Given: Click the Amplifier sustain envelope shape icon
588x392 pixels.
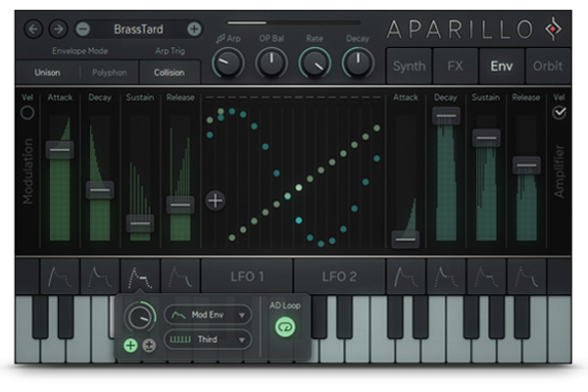Looking at the screenshot, I should (x=486, y=276).
